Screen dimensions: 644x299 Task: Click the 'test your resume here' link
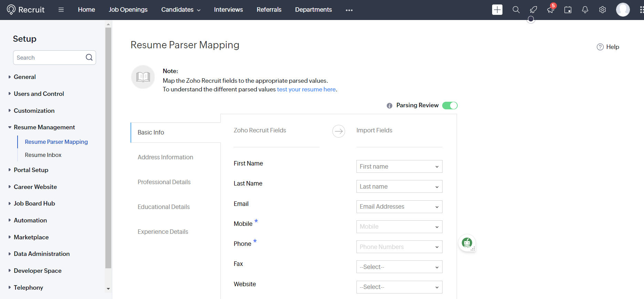click(306, 89)
